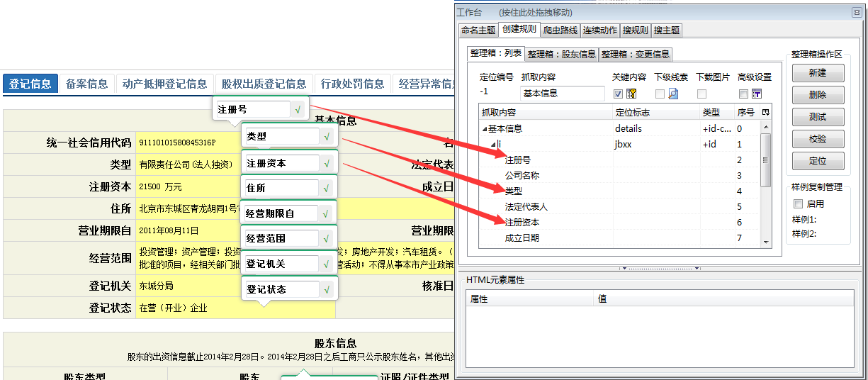
Task: Switch to the 命名主题 tab
Action: coord(478,30)
